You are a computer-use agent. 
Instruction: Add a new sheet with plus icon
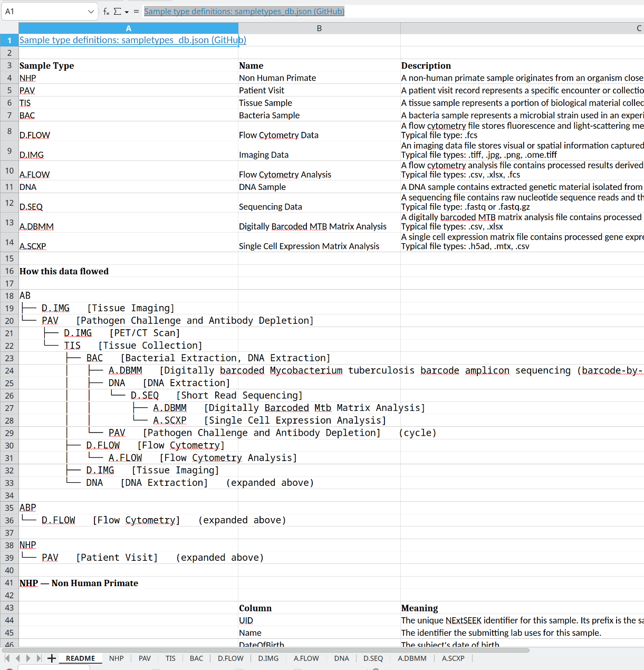point(52,658)
